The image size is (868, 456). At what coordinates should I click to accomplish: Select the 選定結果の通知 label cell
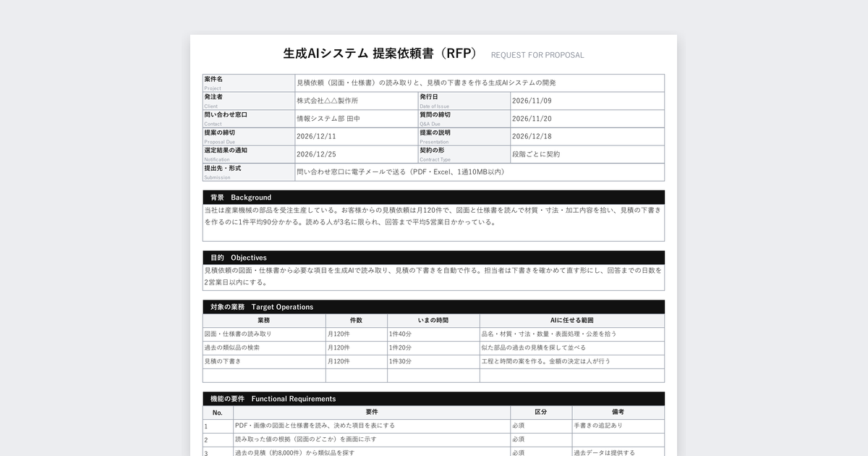coord(250,154)
